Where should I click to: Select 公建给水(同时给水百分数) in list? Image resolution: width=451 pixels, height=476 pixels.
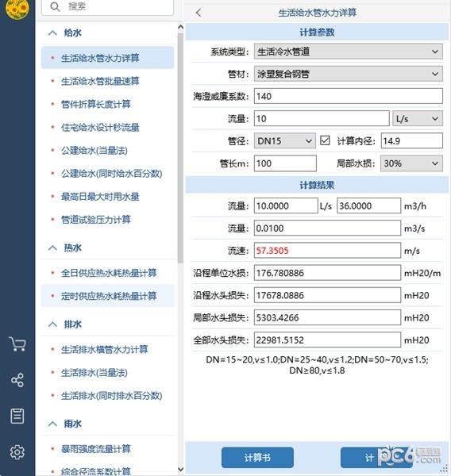click(107, 173)
